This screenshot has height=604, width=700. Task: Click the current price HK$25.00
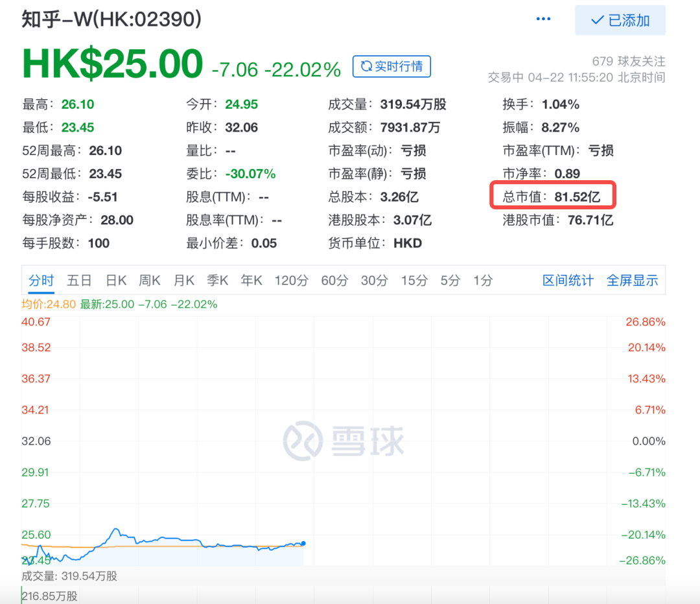click(x=113, y=64)
